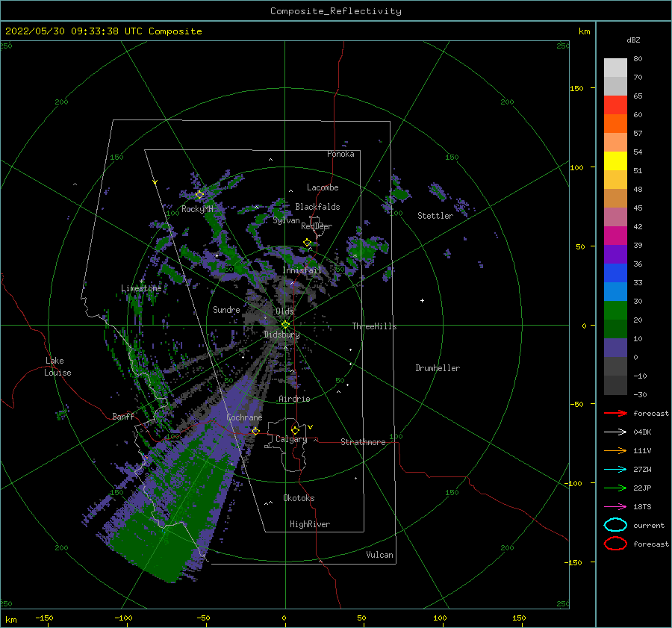Click yellow diamond marker at RockyMH
This screenshot has width=672, height=628.
[x=199, y=195]
